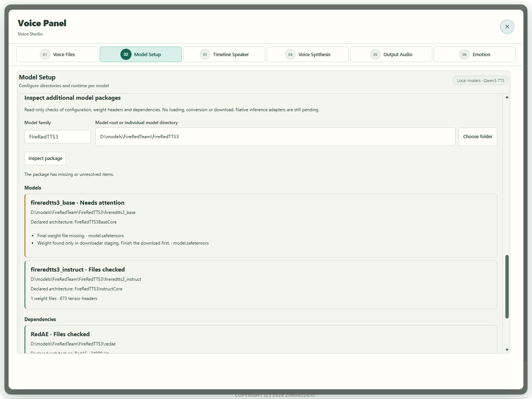Screen dimensions: 532x399
Task: Click 'Declared architecture: FireRedTTS3BaseCore' text
Action: pyautogui.click(x=74, y=222)
